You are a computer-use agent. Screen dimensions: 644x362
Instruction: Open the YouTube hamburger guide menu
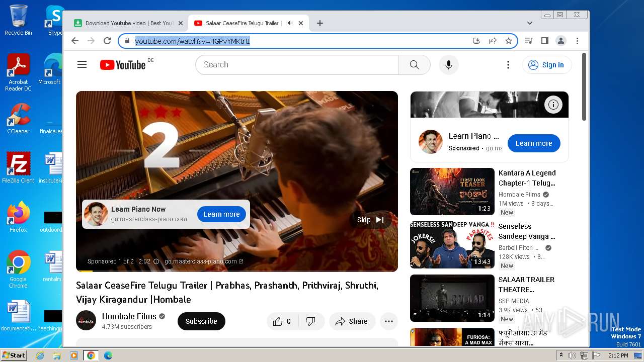click(x=82, y=65)
